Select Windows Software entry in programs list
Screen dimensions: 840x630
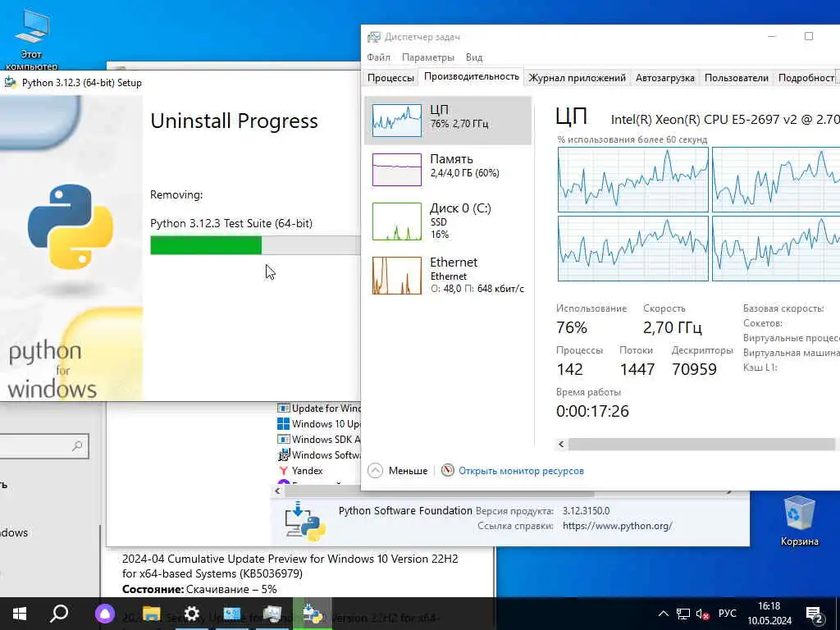319,454
